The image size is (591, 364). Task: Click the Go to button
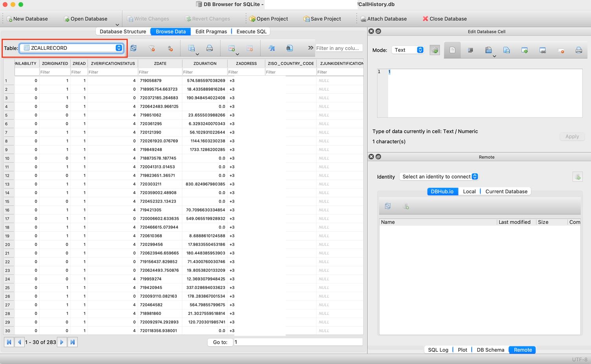pyautogui.click(x=220, y=342)
